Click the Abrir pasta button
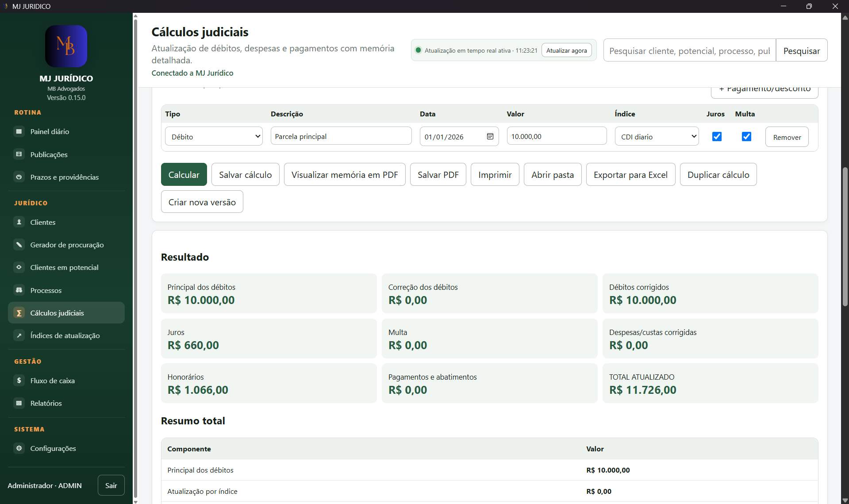Image resolution: width=849 pixels, height=504 pixels. coord(553,174)
